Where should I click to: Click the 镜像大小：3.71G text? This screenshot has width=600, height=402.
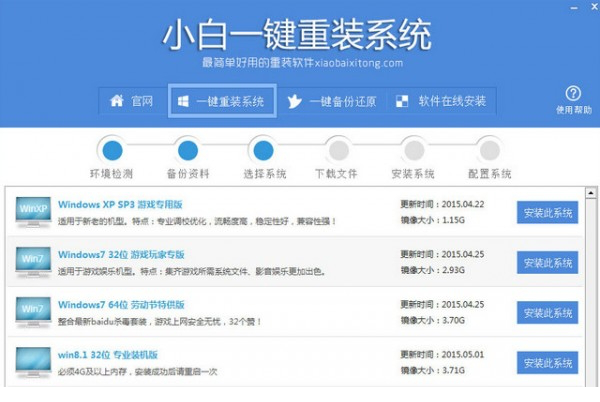point(433,371)
